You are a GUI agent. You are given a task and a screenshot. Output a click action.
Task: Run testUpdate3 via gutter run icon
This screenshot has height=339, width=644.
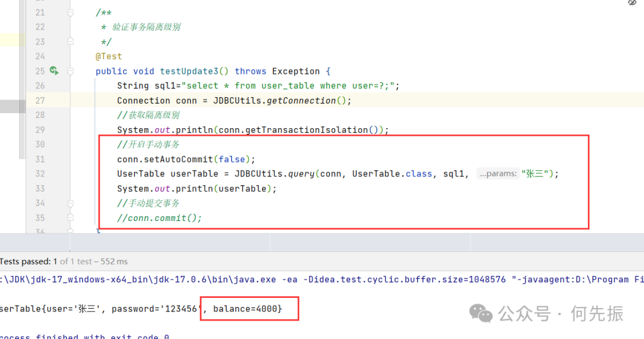(54, 70)
